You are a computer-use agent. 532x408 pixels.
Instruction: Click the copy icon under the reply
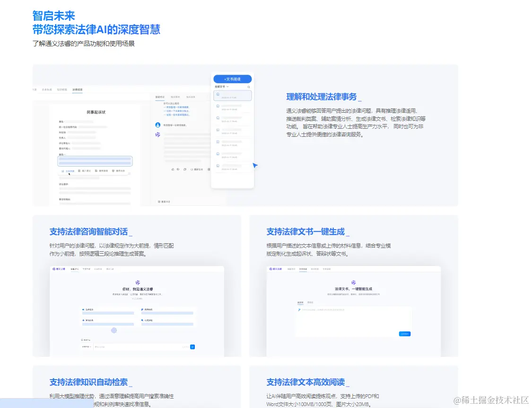click(x=185, y=169)
